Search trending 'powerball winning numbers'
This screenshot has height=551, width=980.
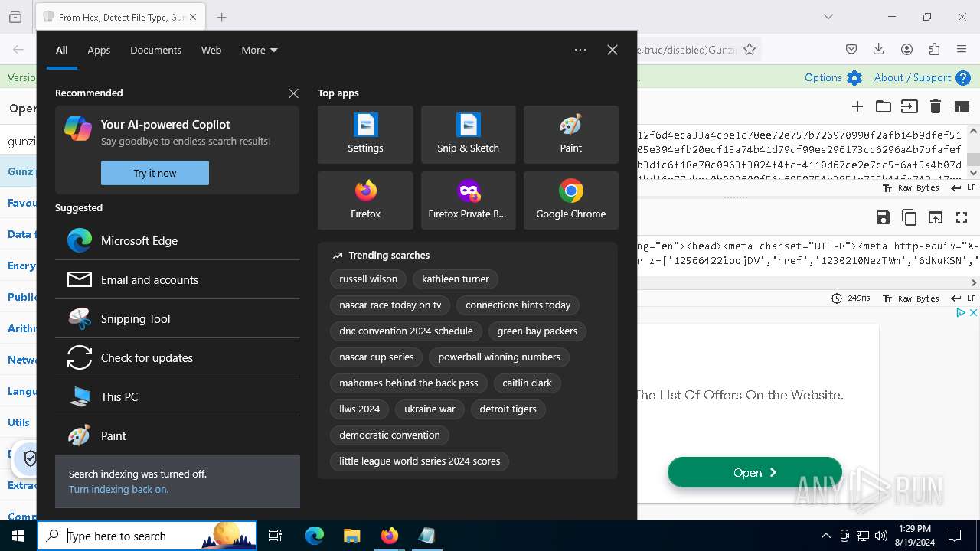tap(499, 357)
